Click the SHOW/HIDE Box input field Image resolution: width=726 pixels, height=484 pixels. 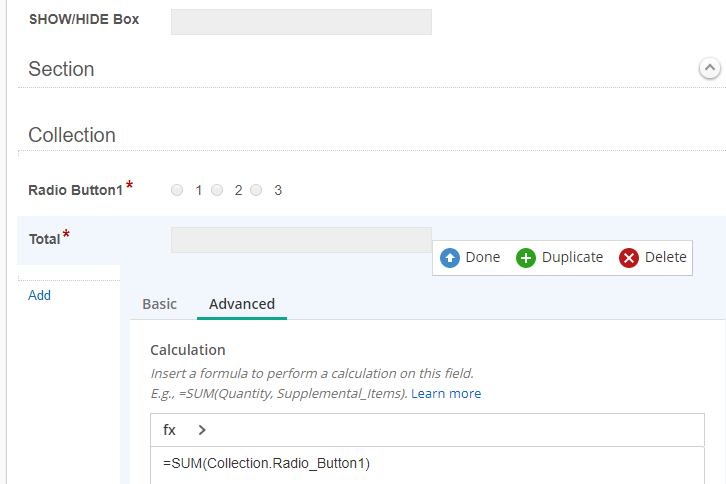301,22
